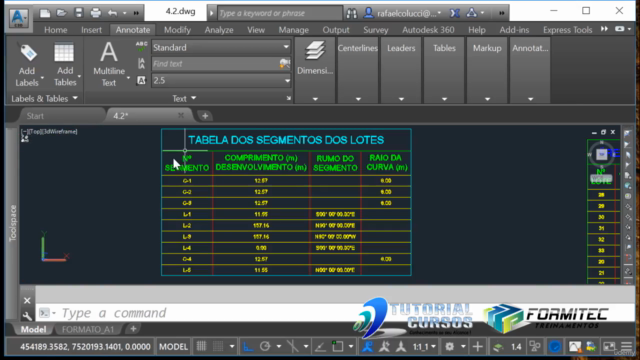
Task: Switch to the Modify ribbon tab
Action: pyautogui.click(x=177, y=30)
